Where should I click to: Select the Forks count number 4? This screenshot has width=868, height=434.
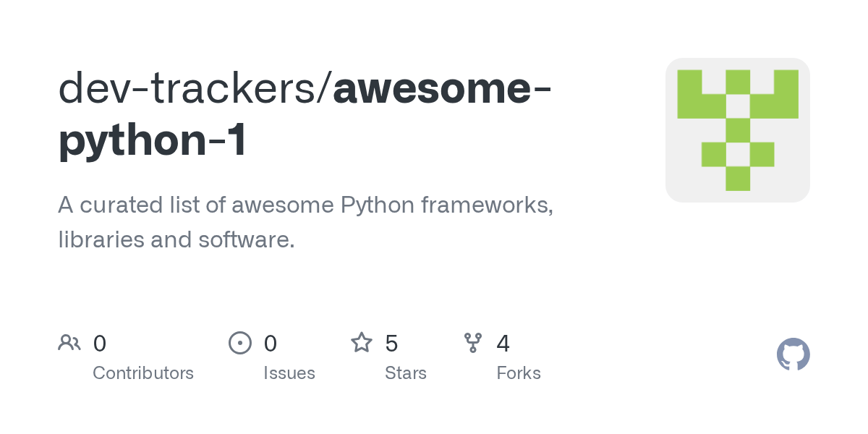[x=503, y=343]
